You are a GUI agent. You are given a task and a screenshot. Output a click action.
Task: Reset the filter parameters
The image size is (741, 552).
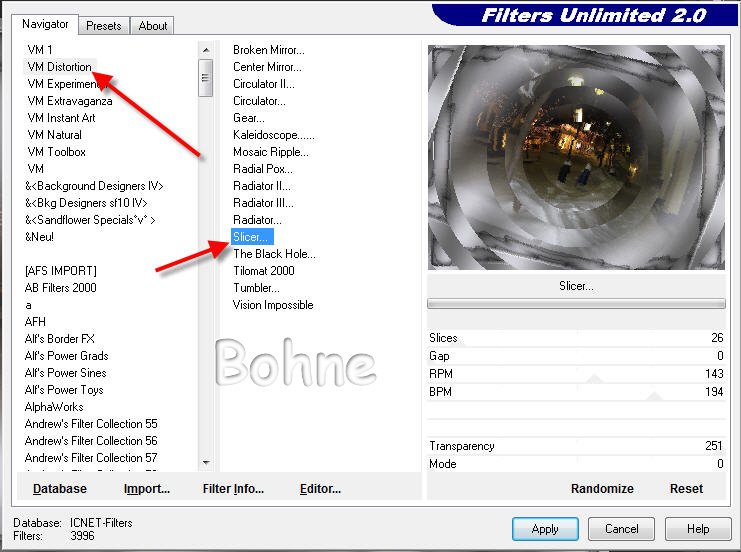point(686,489)
